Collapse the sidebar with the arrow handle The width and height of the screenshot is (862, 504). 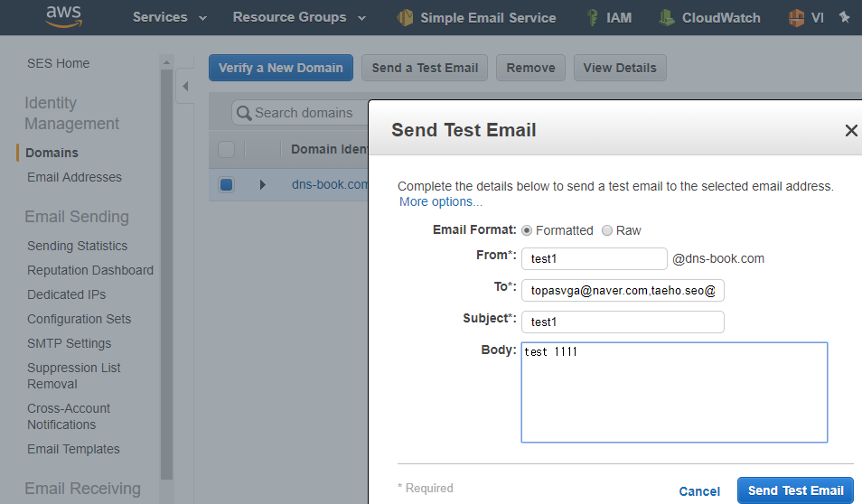pos(185,87)
